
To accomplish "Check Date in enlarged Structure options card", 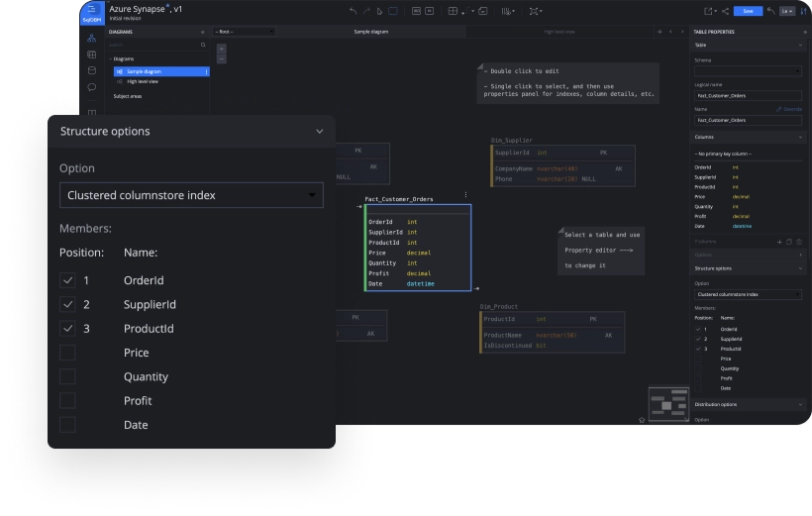I will tap(67, 425).
